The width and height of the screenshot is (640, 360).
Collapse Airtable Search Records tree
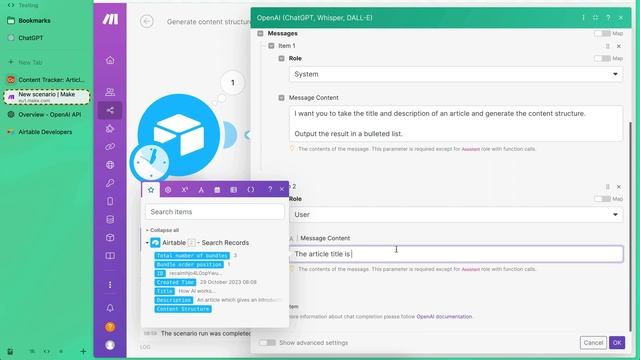pos(147,243)
